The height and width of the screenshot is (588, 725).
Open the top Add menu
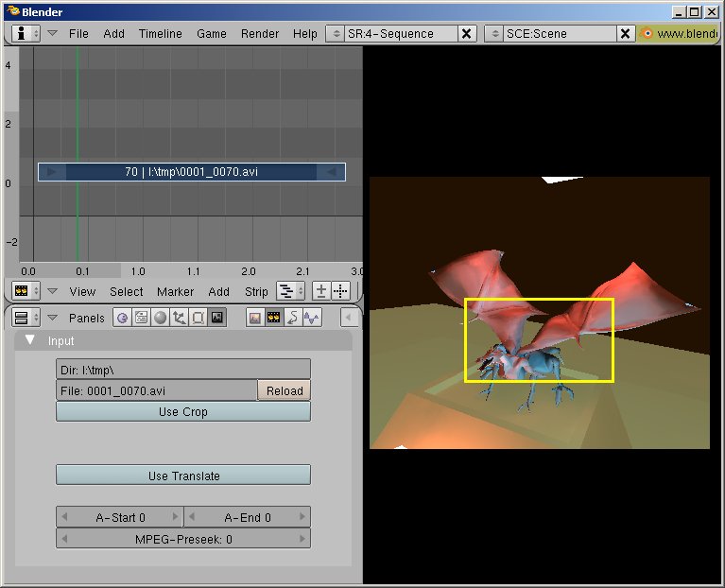click(x=113, y=34)
